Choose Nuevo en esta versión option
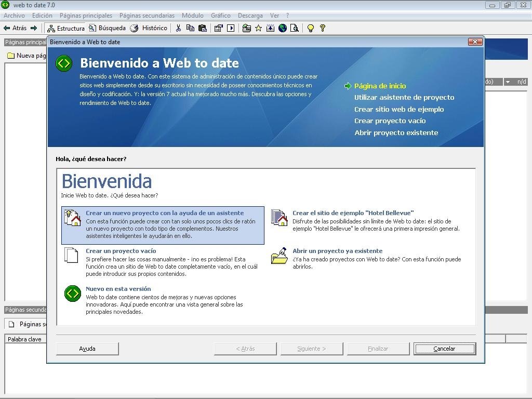The image size is (532, 399). (x=163, y=301)
